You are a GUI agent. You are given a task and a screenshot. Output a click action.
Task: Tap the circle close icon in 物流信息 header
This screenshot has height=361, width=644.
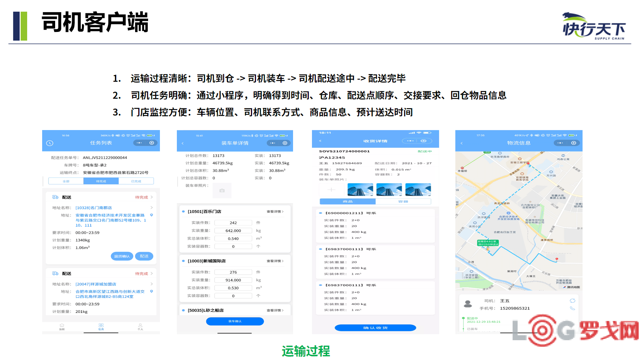(x=573, y=143)
